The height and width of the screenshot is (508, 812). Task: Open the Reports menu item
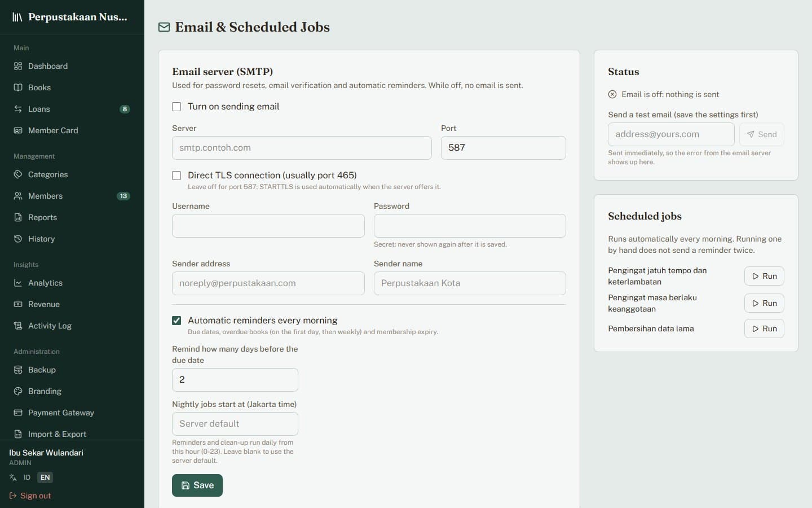pyautogui.click(x=72, y=217)
